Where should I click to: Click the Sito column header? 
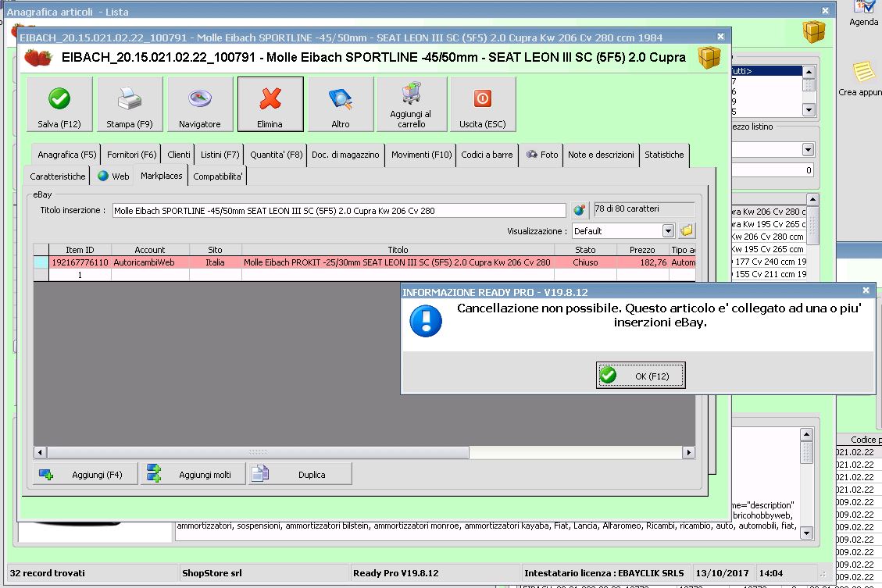[x=216, y=250]
